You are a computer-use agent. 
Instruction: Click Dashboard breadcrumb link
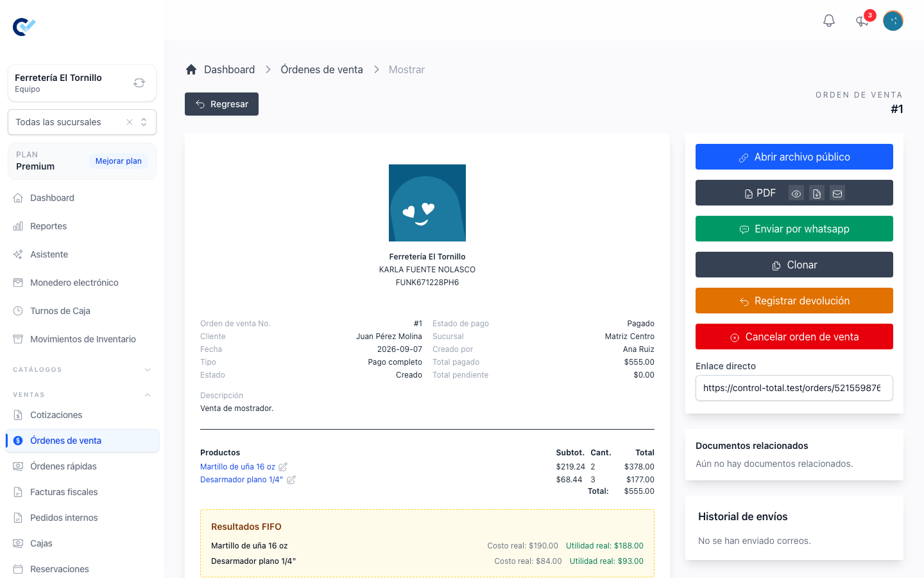click(229, 69)
